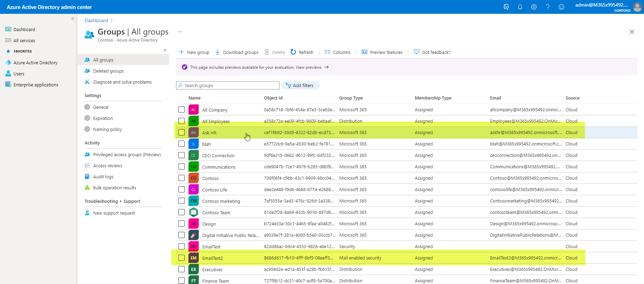Select the Contoso Life checkbox
The width and height of the screenshot is (644, 284).
(182, 189)
